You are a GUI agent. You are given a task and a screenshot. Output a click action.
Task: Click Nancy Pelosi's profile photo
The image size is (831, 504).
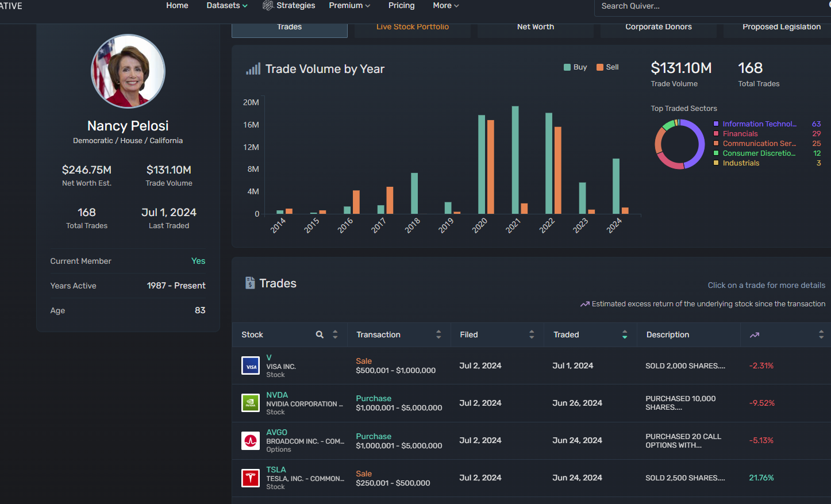point(128,71)
